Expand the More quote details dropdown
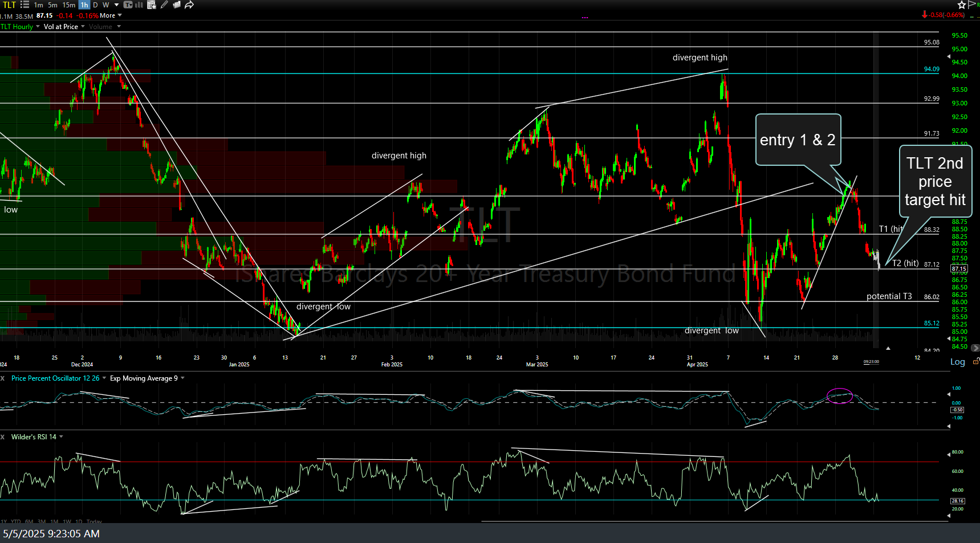 pos(111,15)
